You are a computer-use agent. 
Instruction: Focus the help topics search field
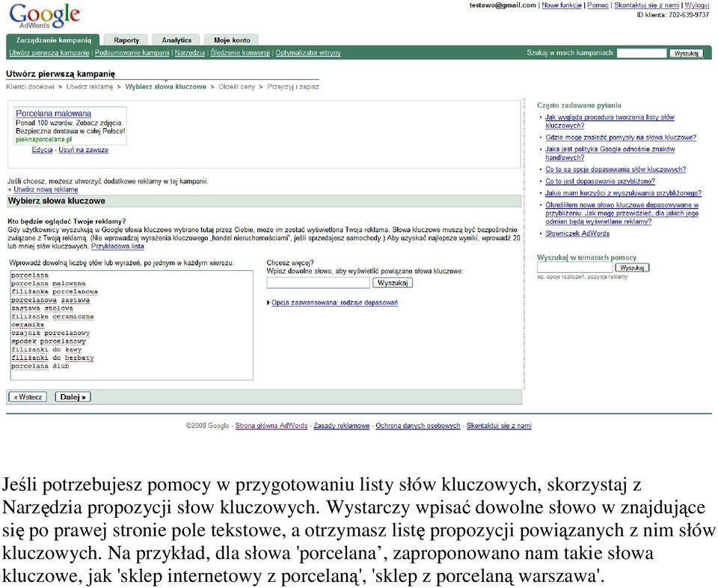[574, 267]
